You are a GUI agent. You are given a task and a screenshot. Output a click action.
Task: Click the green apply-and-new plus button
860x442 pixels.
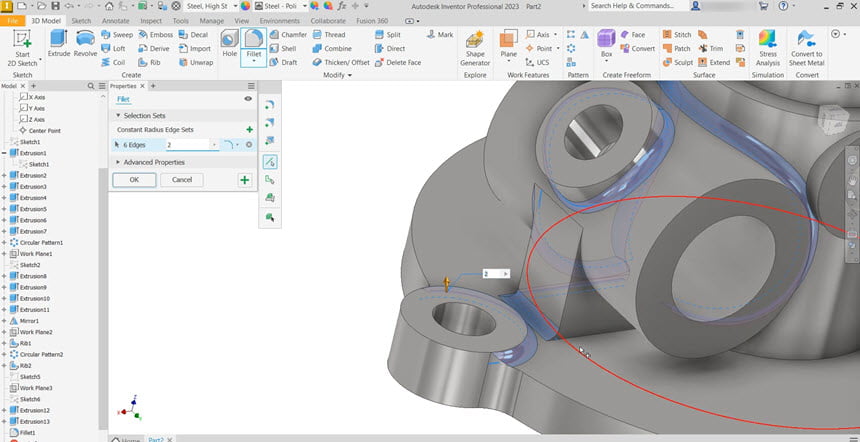tap(245, 180)
